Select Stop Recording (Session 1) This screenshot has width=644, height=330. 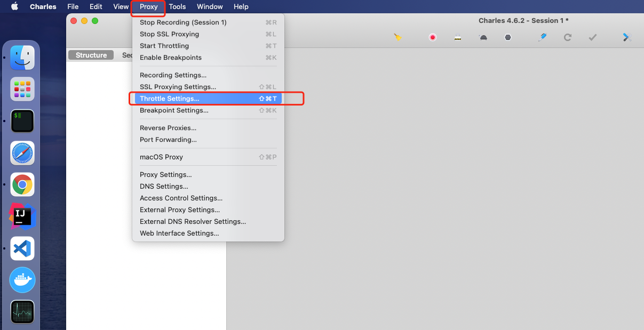coord(208,22)
